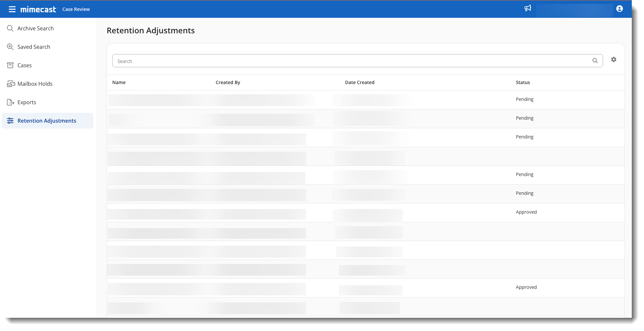
Task: Open the user account profile icon
Action: (619, 9)
